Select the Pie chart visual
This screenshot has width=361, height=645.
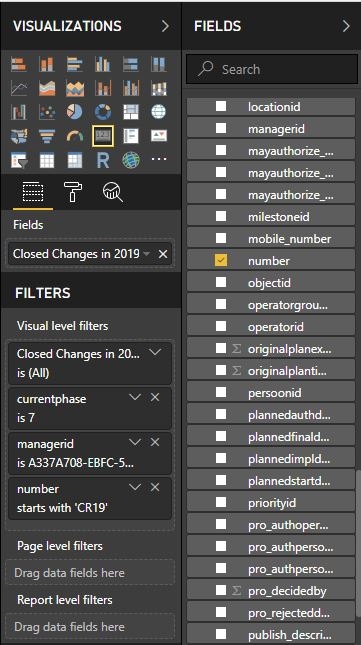74,112
